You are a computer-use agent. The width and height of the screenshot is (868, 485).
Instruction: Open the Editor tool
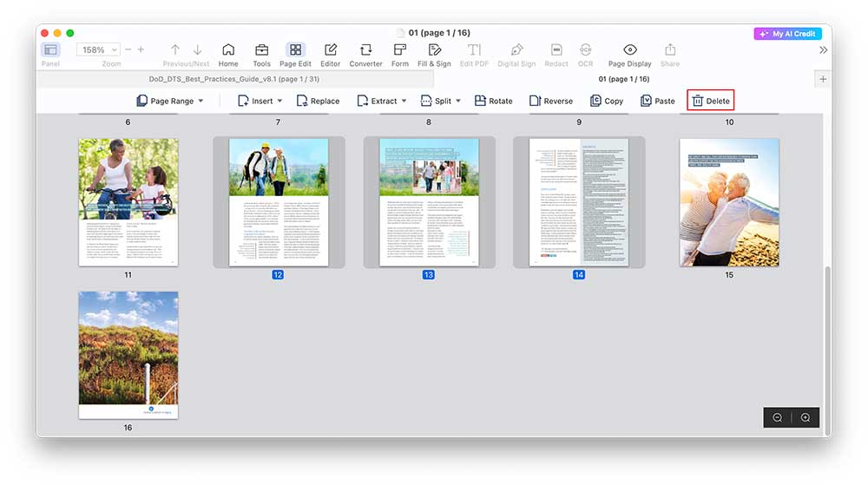click(x=331, y=49)
